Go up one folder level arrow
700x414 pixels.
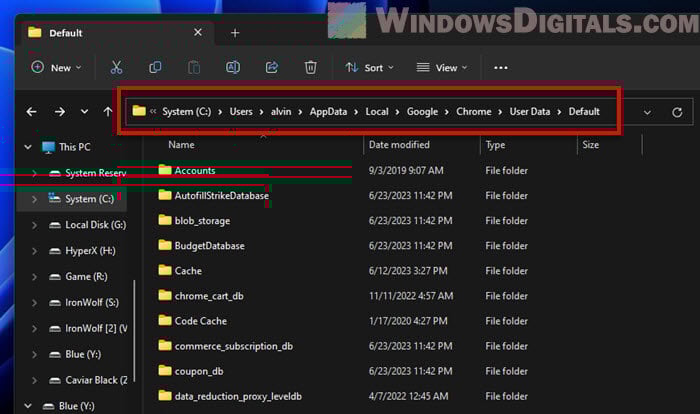point(108,112)
